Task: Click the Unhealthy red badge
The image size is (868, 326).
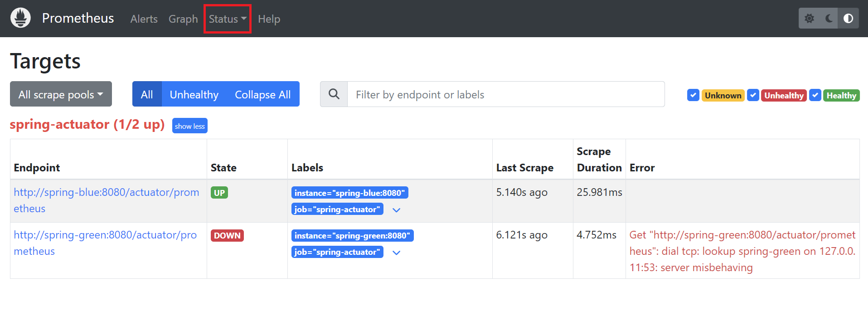Action: tap(784, 95)
